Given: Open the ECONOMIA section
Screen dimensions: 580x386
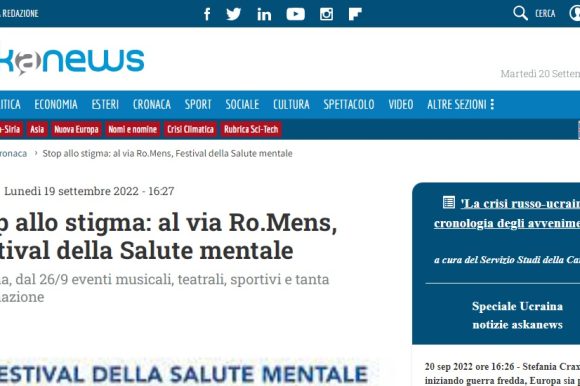Looking at the screenshot, I should point(56,105).
